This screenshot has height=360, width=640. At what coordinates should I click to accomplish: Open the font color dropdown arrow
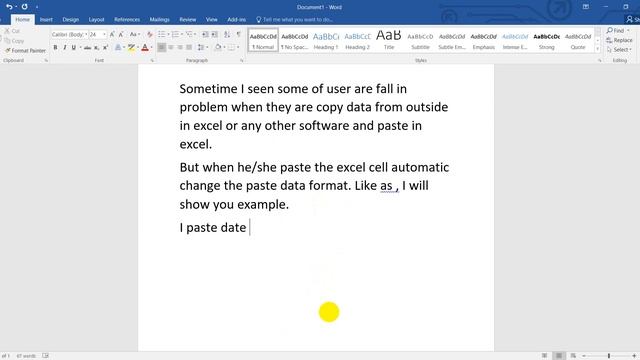pos(151,48)
